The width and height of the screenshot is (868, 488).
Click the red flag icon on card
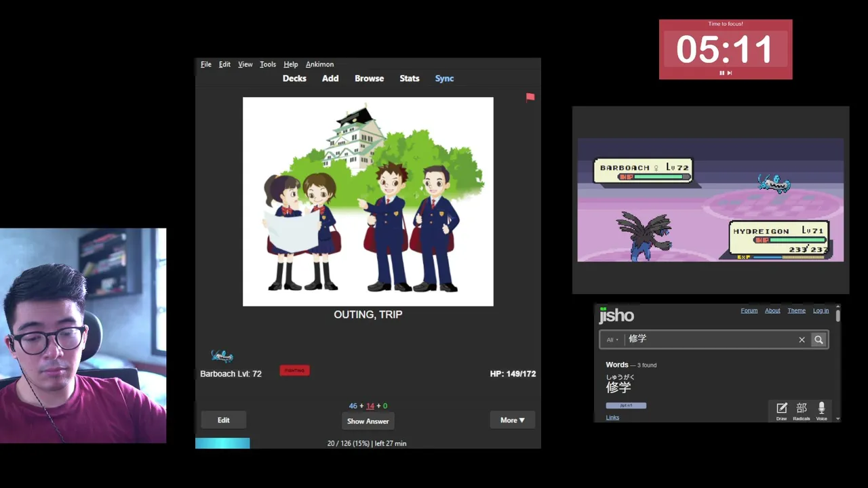point(530,98)
